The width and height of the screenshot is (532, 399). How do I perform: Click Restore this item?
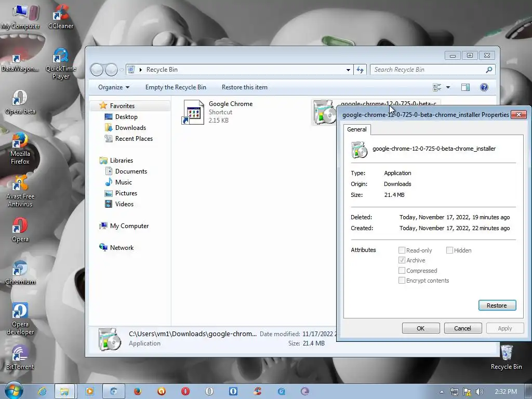(245, 87)
